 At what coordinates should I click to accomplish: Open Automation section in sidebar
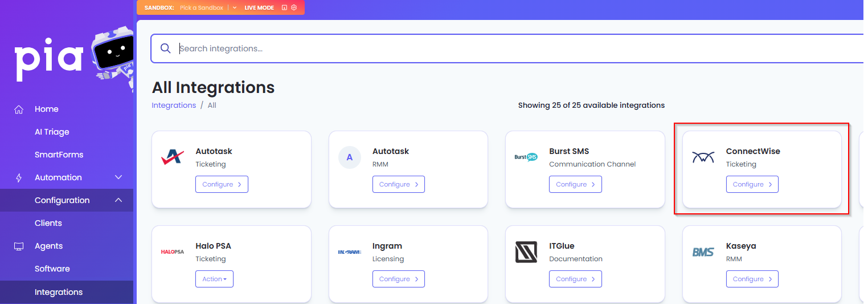tap(58, 177)
